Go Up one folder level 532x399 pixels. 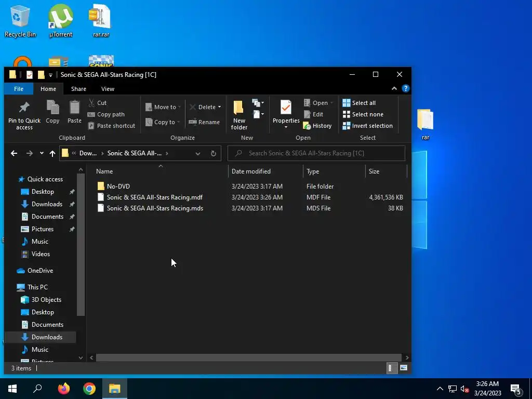(x=52, y=153)
